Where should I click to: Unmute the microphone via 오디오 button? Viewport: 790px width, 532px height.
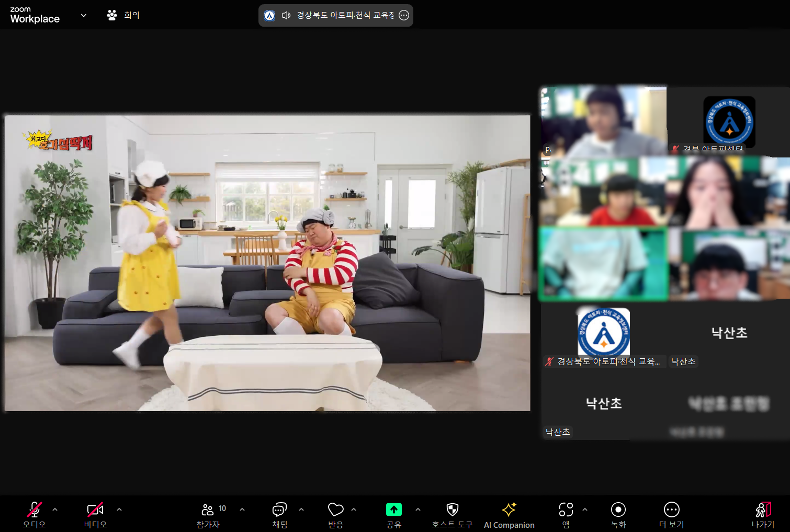[x=35, y=515]
